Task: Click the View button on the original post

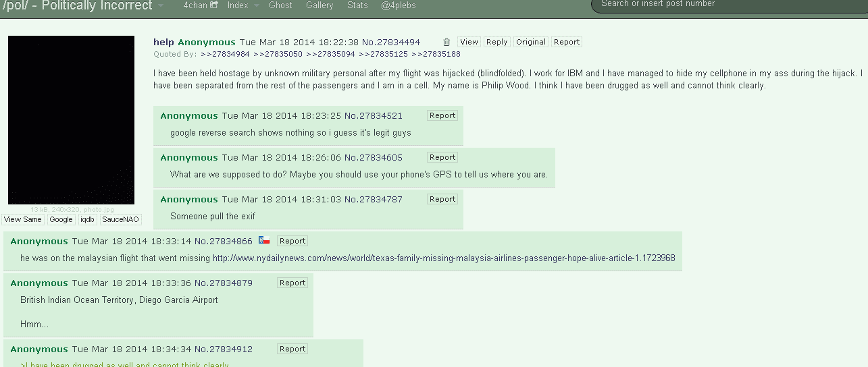Action: click(469, 42)
